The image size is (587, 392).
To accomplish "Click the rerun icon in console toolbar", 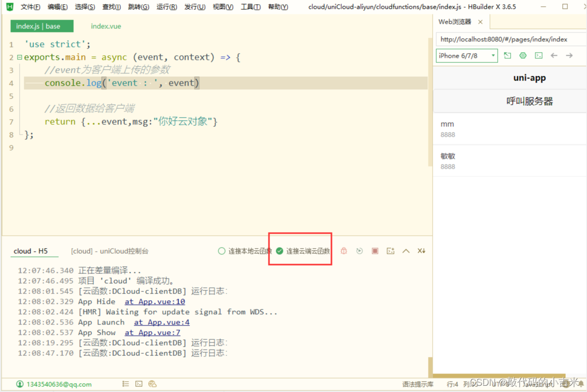I will pos(359,251).
